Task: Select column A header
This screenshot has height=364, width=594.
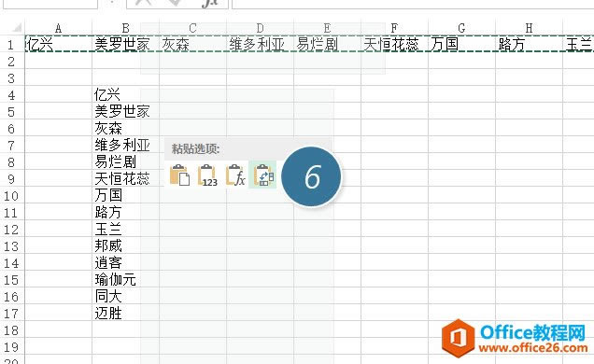Action: [x=58, y=28]
